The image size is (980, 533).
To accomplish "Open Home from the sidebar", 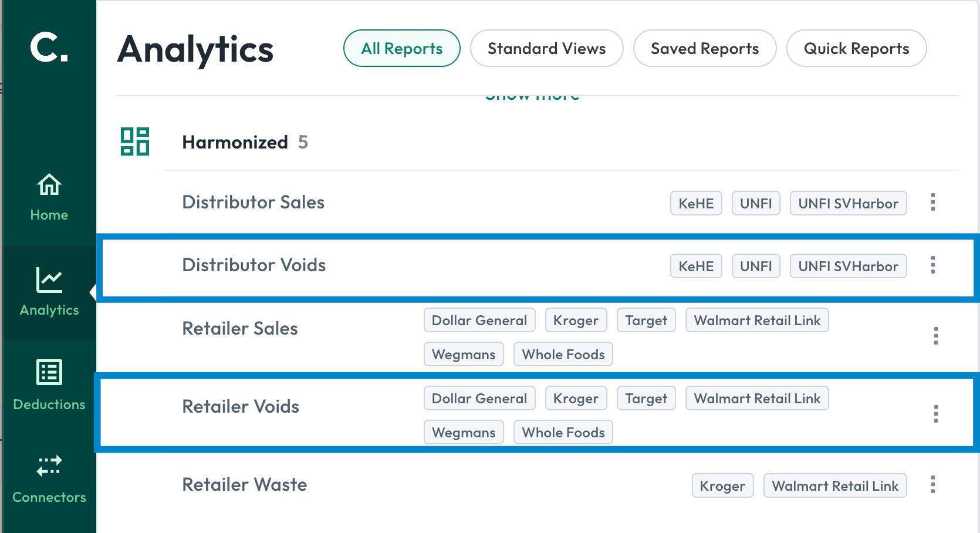I will [x=49, y=198].
